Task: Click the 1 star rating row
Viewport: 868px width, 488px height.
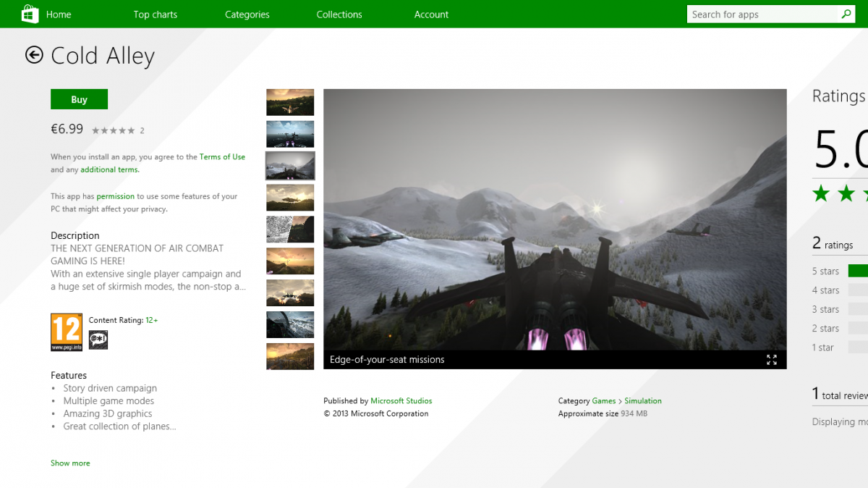Action: point(840,348)
